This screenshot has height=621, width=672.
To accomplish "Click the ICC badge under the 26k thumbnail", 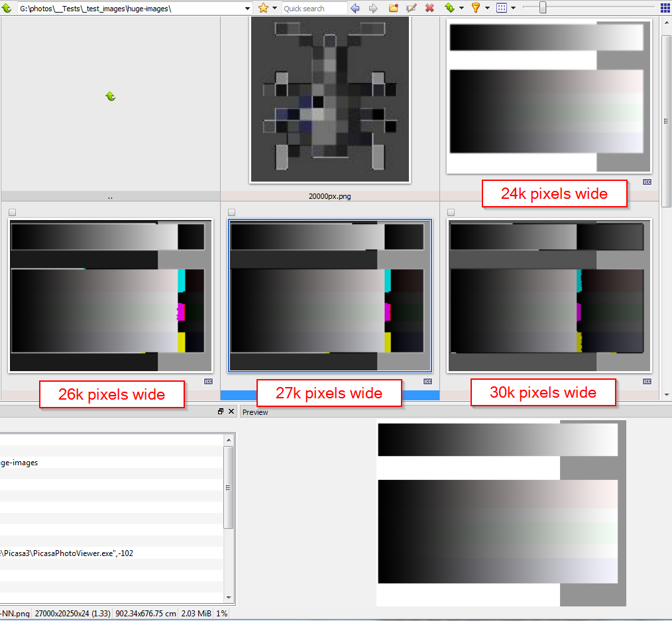I will (x=208, y=382).
